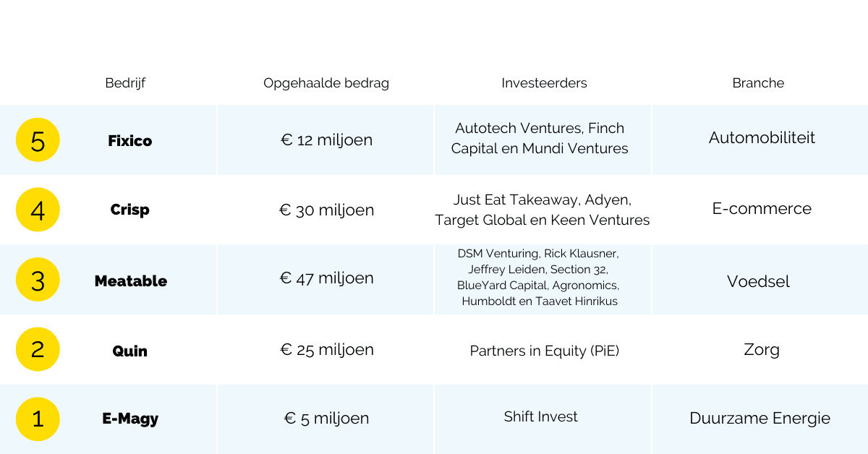Select the Investeerders column header
This screenshot has height=454, width=868.
coord(544,83)
